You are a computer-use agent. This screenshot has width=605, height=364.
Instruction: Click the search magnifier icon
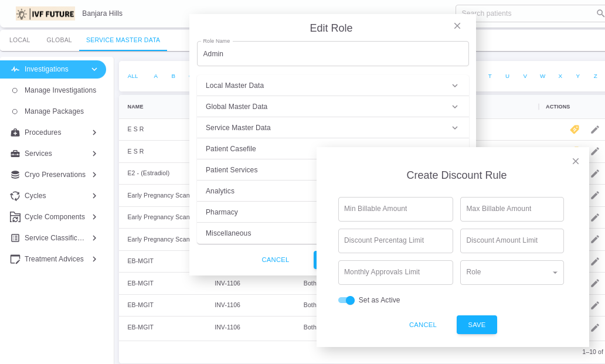pyautogui.click(x=600, y=13)
